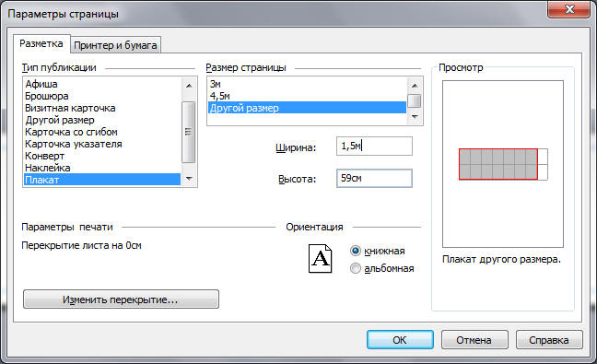Switch to the Принтер и бумага tab
This screenshot has height=364, width=597.
click(115, 45)
